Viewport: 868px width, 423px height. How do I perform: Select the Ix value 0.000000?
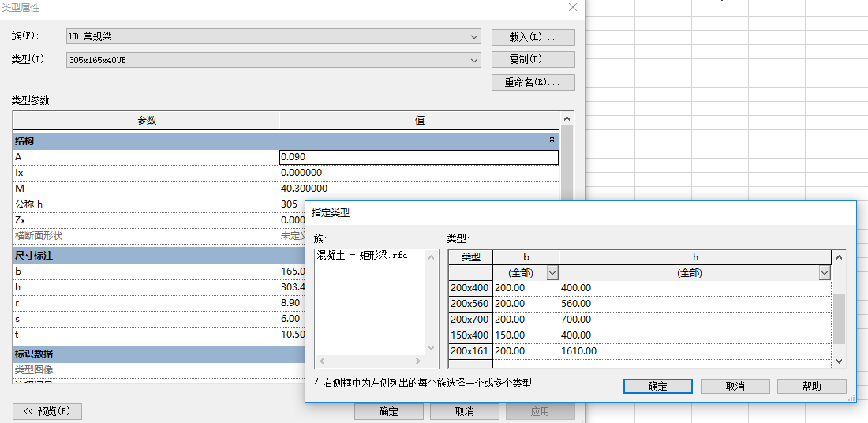pos(419,173)
